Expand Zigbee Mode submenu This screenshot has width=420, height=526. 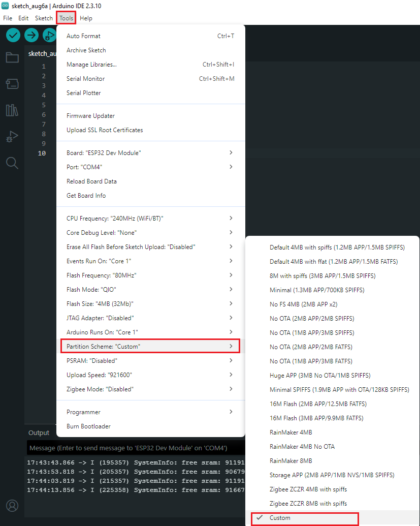(151, 389)
